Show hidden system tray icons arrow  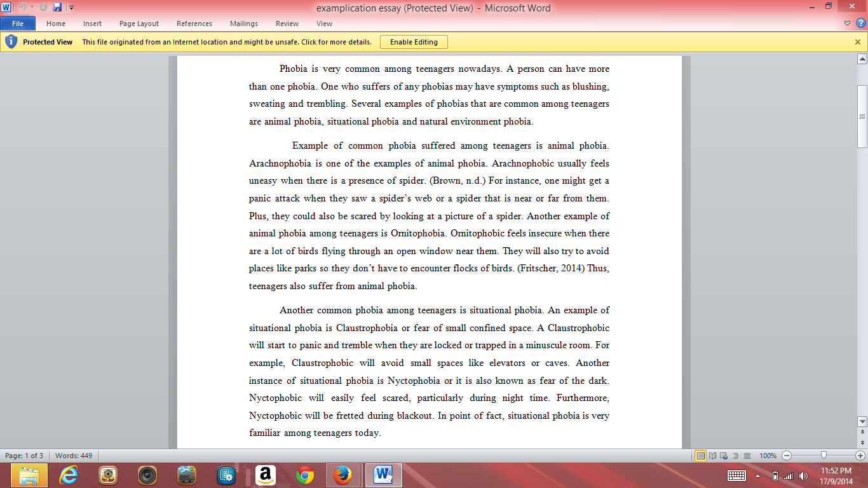[x=757, y=475]
